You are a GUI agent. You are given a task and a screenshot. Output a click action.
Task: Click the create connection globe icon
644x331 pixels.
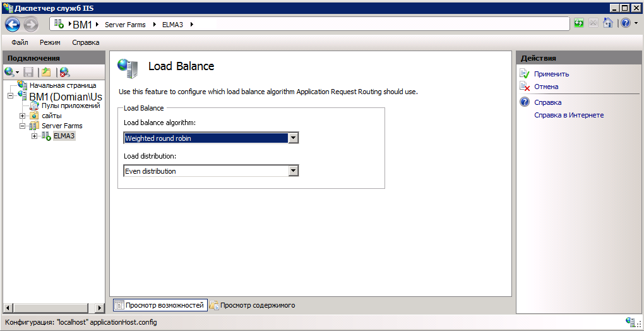pyautogui.click(x=9, y=72)
